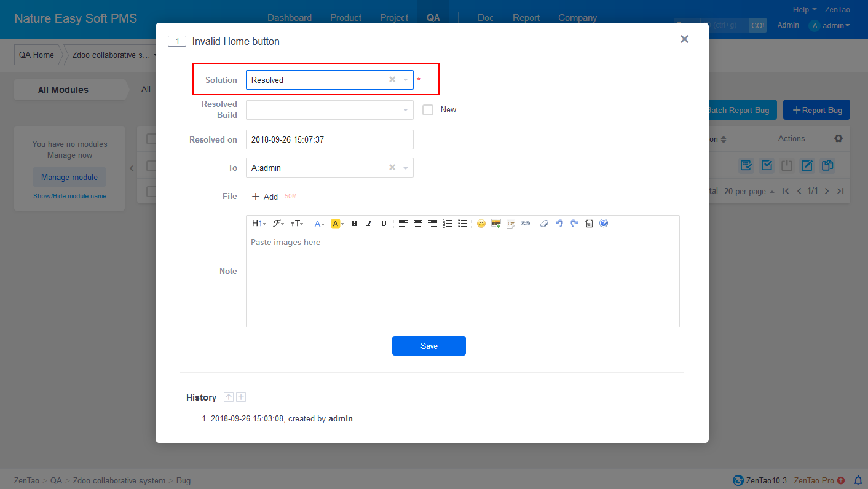Open the text background color picker
This screenshot has height=489, width=868.
click(337, 224)
